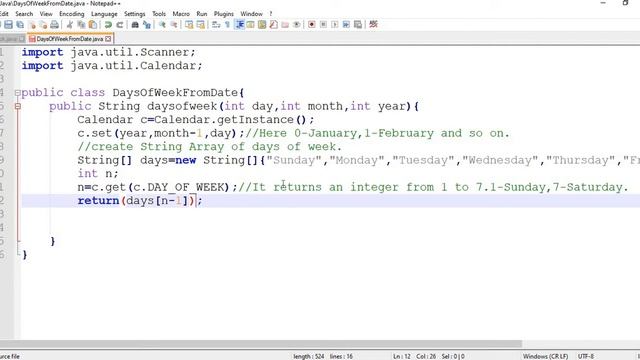The height and width of the screenshot is (360, 640).
Task: Click the '//create String Array of days' comment
Action: pyautogui.click(x=209, y=147)
